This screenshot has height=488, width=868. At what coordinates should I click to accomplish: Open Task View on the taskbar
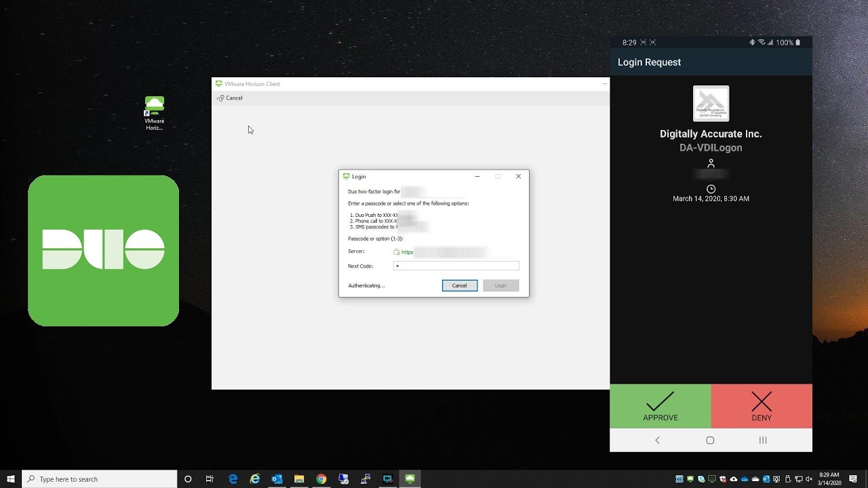[210, 479]
